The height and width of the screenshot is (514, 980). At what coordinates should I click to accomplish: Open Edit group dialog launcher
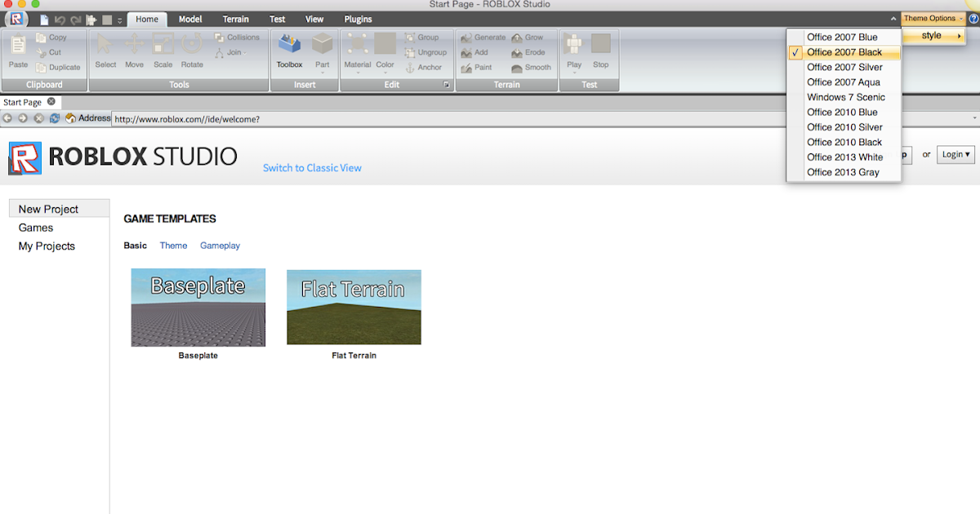point(447,85)
